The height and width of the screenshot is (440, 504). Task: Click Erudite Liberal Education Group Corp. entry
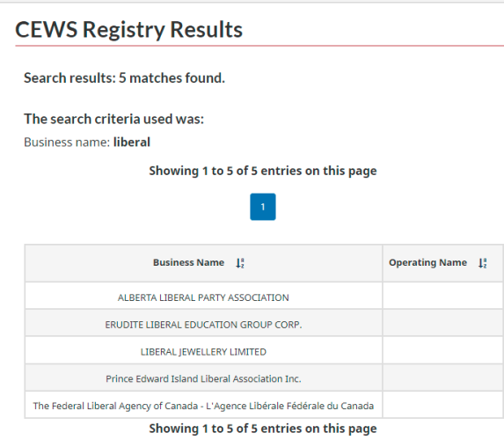click(x=203, y=325)
